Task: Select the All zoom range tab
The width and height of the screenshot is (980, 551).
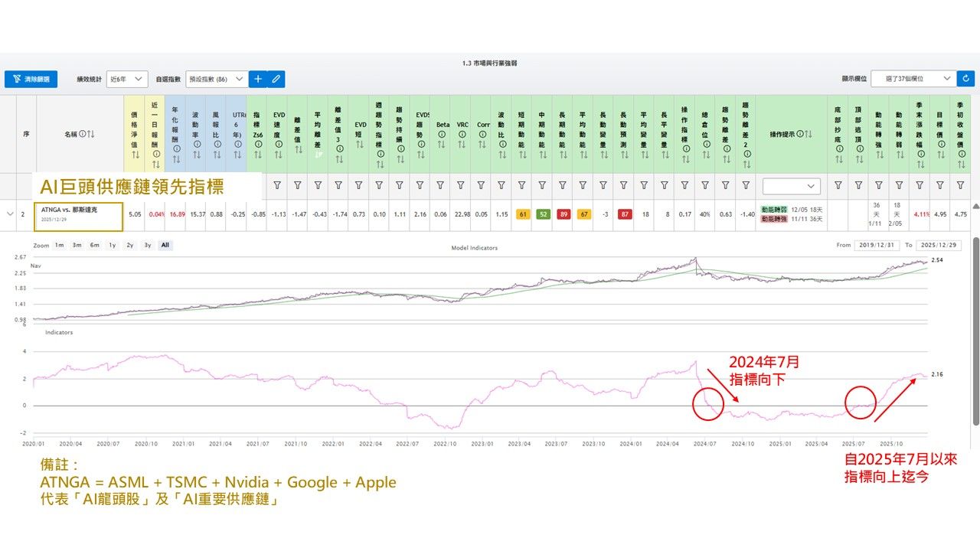Action: pyautogui.click(x=165, y=245)
